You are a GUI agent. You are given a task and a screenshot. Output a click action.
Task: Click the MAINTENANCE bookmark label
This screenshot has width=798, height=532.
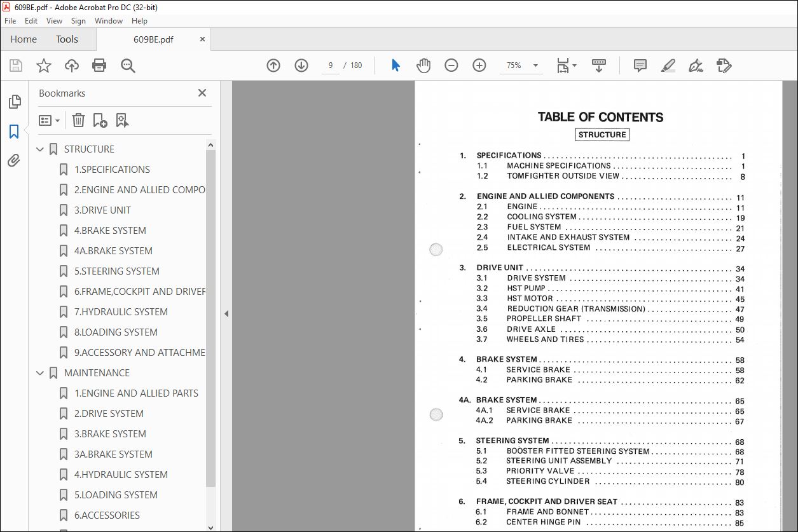(97, 373)
